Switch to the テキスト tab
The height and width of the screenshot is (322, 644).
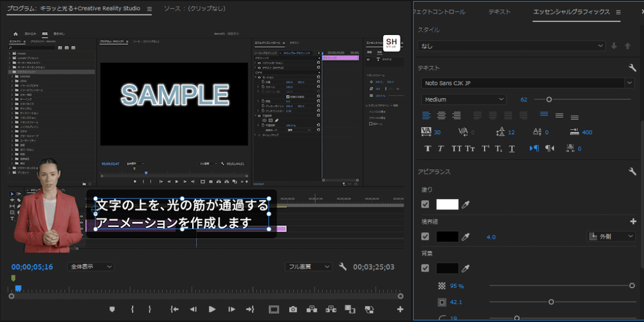499,12
